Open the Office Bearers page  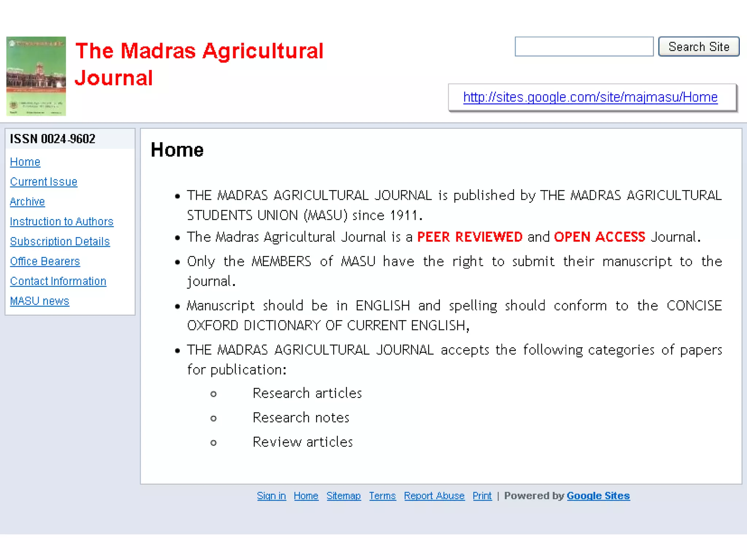point(45,261)
